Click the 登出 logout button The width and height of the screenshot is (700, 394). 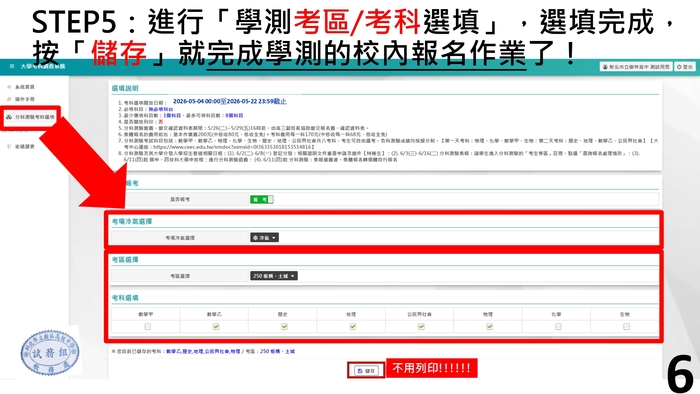click(685, 66)
